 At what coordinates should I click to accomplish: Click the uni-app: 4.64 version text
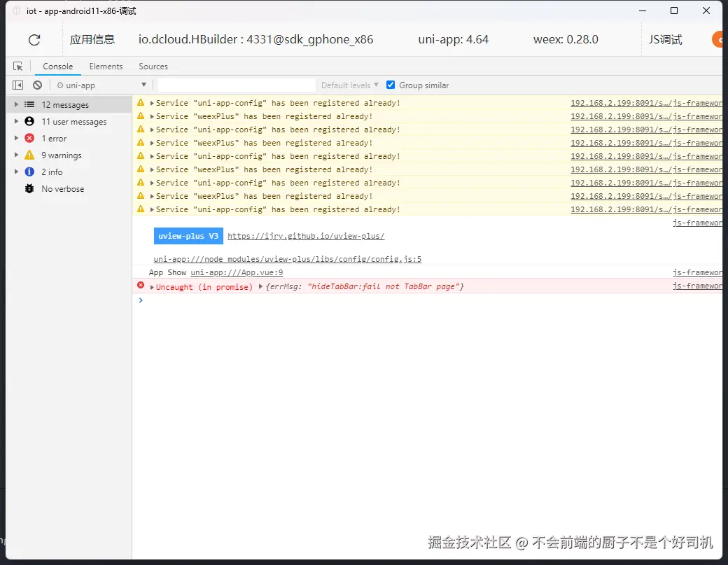[x=454, y=39]
